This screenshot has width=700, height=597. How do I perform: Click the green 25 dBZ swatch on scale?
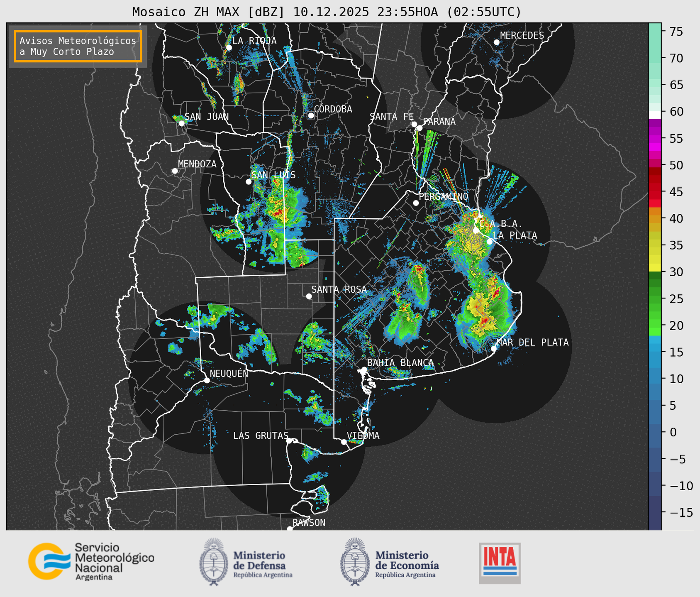click(x=655, y=299)
